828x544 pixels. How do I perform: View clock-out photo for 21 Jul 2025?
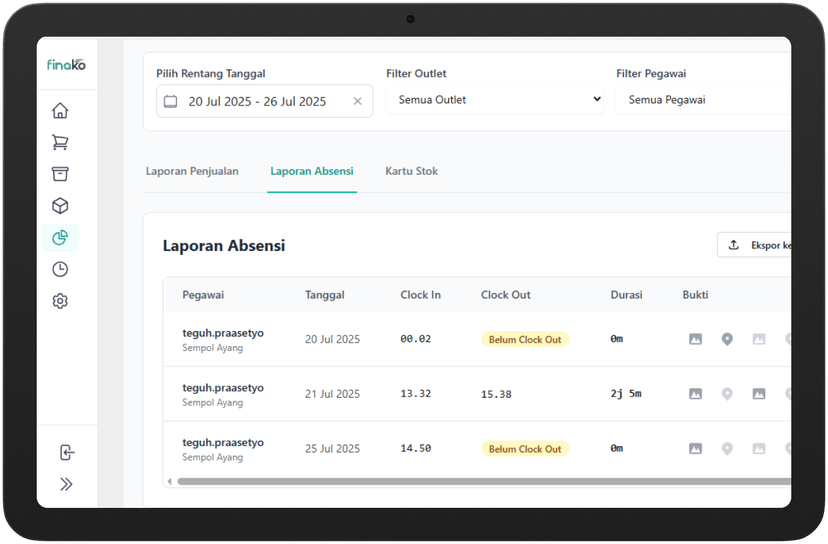[759, 394]
